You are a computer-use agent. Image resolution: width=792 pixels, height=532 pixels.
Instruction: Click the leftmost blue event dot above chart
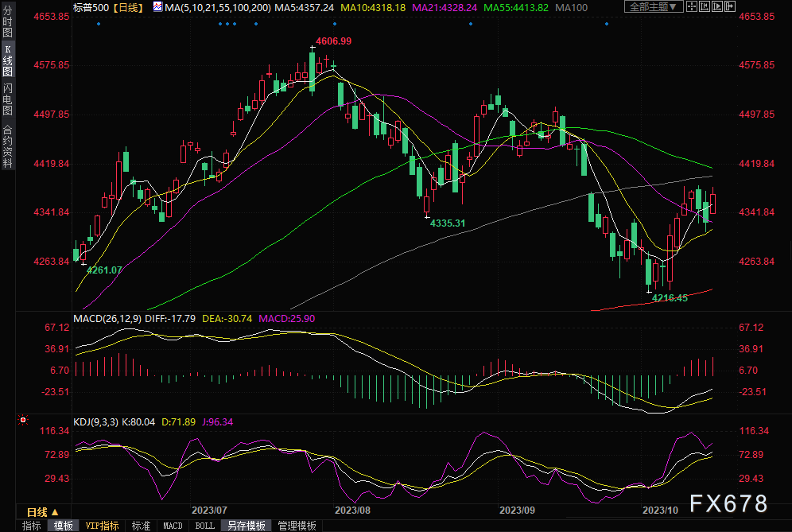coord(99,23)
